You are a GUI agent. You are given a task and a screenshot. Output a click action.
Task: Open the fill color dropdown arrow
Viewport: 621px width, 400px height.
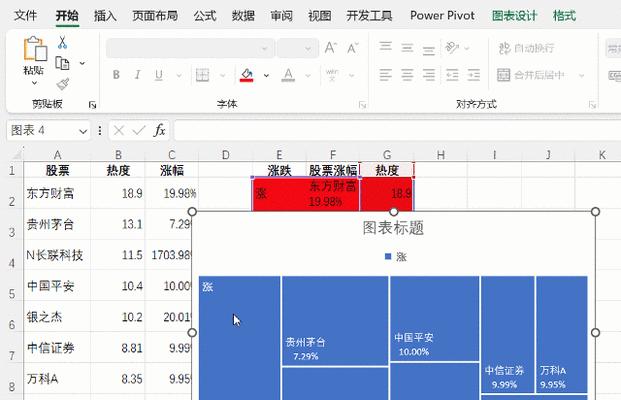pos(267,75)
